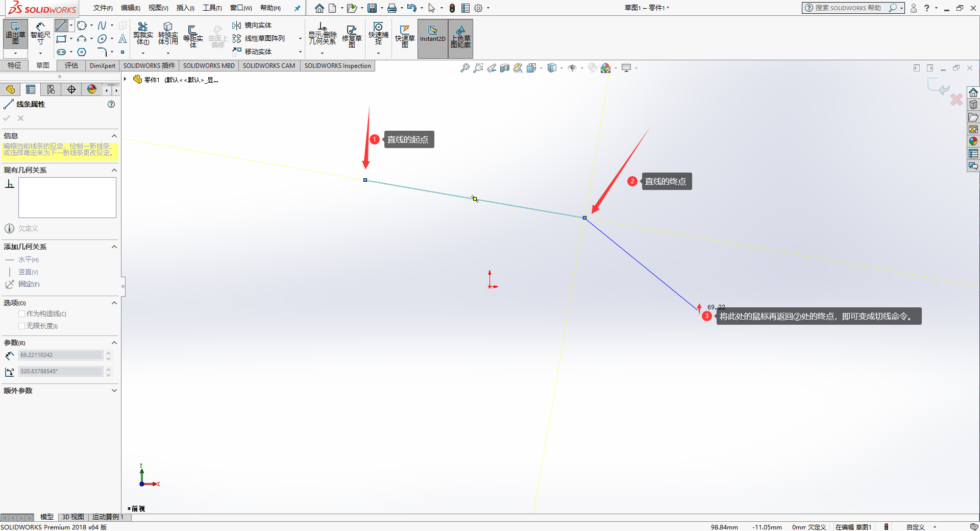Expand the 额外参数 section
Viewport: 980px width, 531px height.
coord(114,391)
